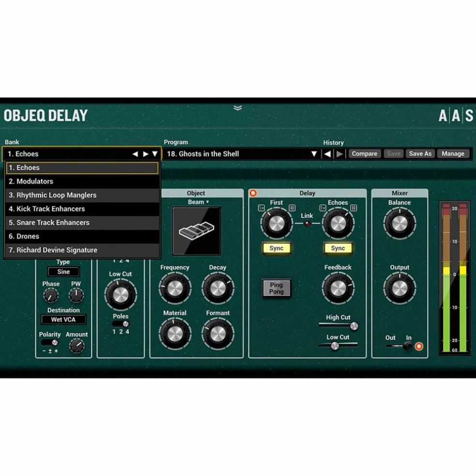Click the 1x icon beside First knob
This screenshot has width=476, height=476.
261,208
